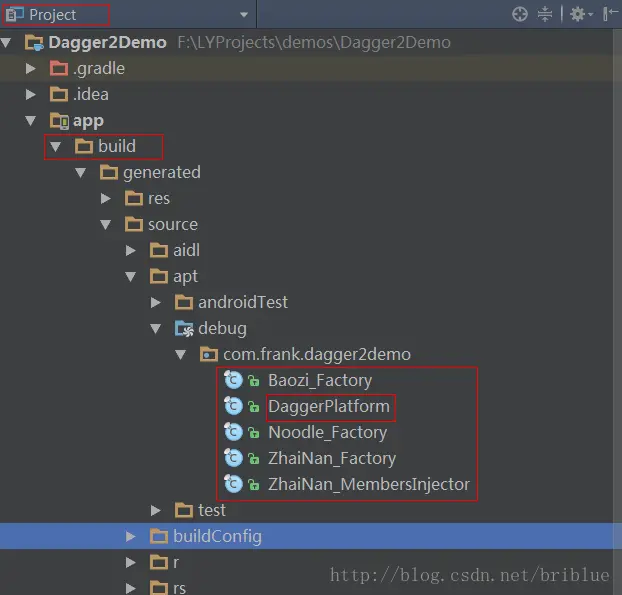The width and height of the screenshot is (622, 595).
Task: Click the hide panel icon
Action: (610, 14)
